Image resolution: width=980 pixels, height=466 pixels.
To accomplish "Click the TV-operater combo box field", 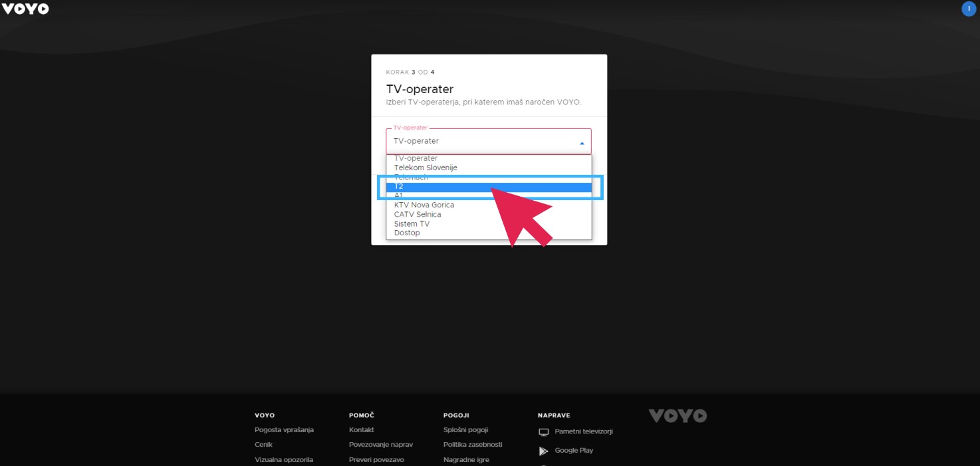I will (x=489, y=142).
